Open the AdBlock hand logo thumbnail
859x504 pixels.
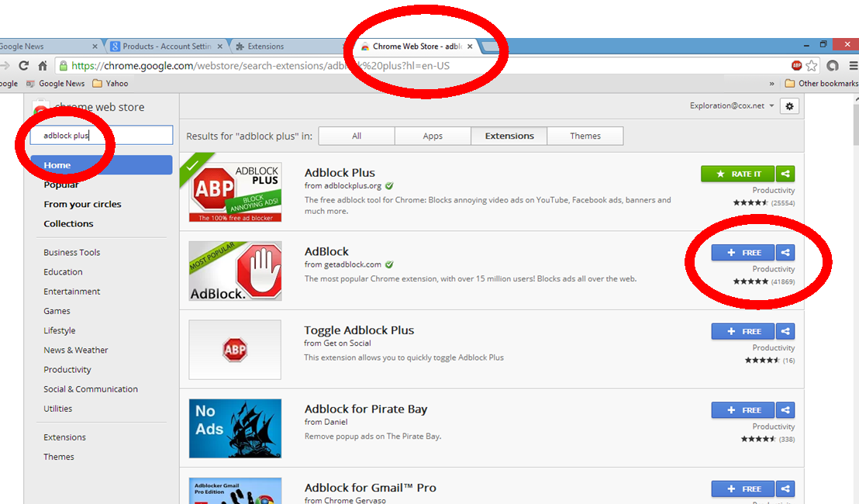[235, 271]
